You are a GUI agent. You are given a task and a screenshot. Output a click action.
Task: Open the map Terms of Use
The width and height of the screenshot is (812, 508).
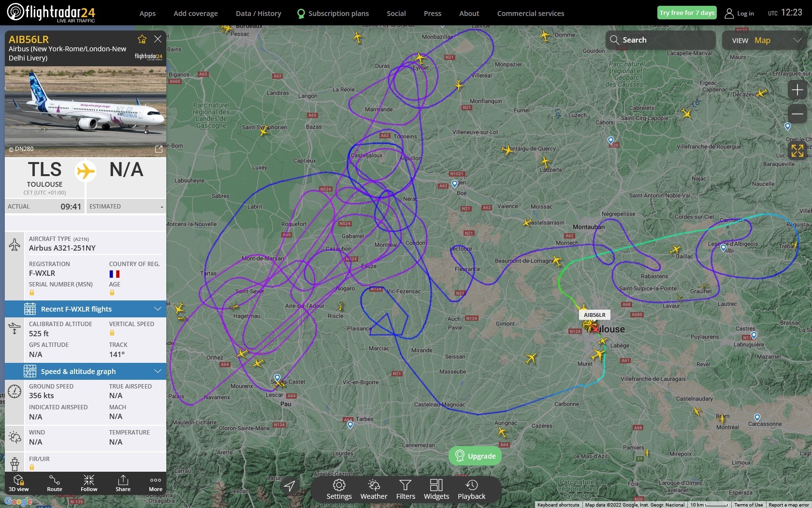click(749, 505)
